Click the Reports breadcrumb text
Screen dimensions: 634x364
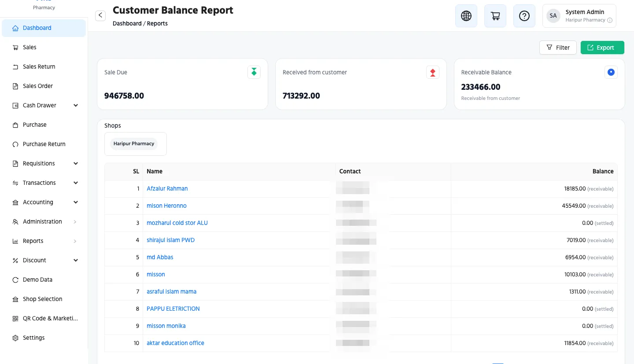[x=157, y=24]
